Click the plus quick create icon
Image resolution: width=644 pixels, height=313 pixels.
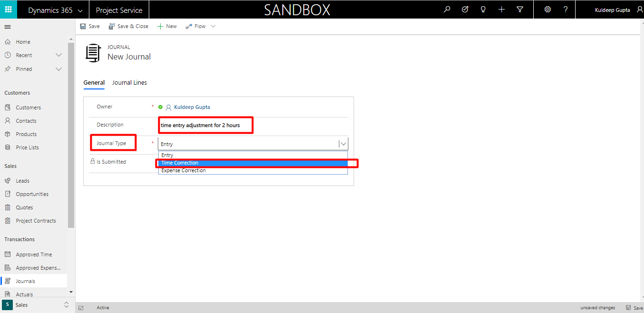coord(501,10)
